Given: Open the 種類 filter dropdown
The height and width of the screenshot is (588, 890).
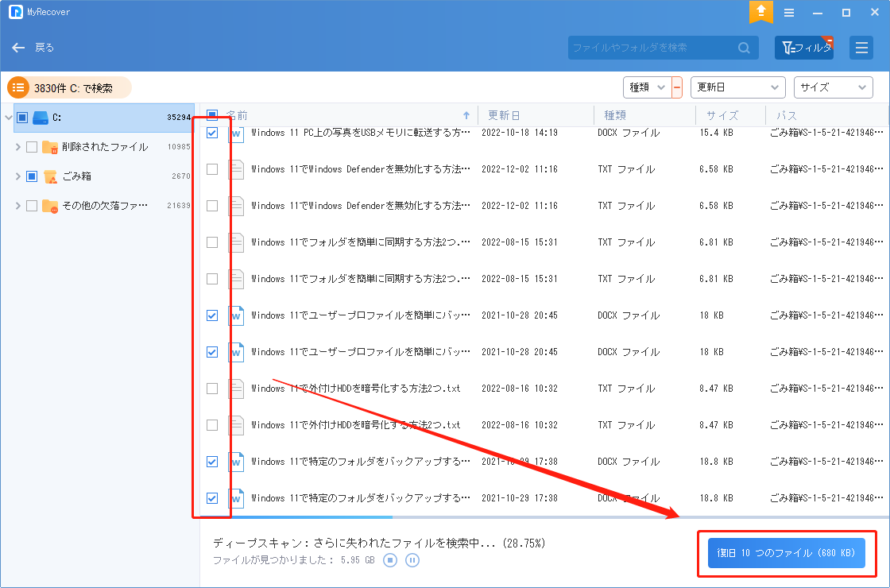Looking at the screenshot, I should point(648,87).
